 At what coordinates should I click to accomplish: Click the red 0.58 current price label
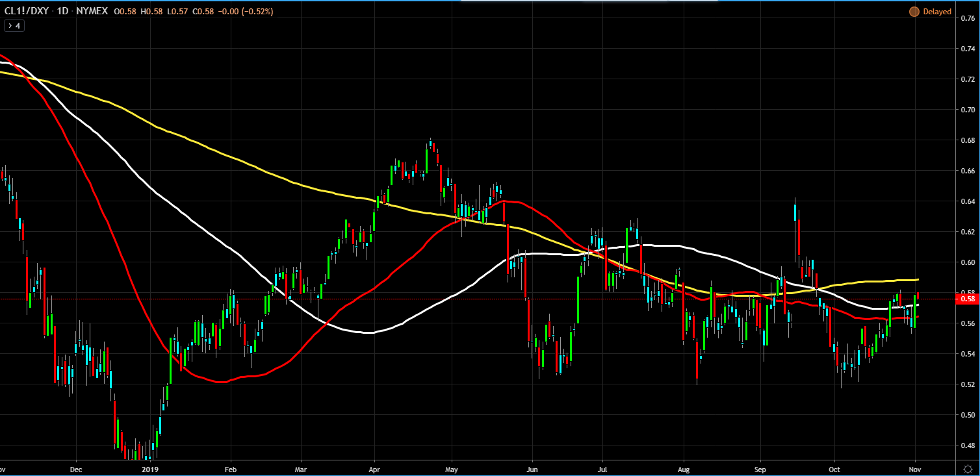coord(967,299)
